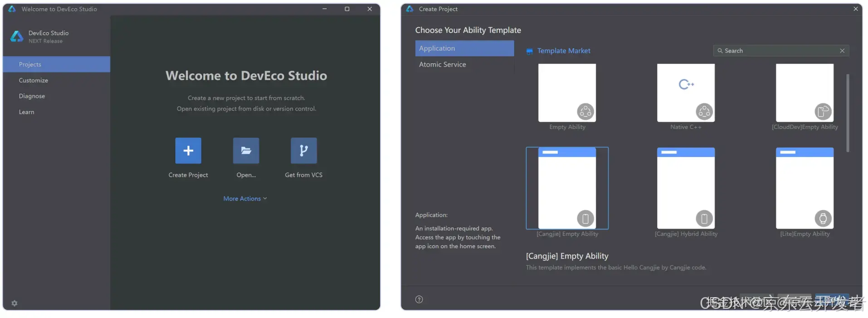Click the Template Market icon
Viewport: 868px width, 318px height.
(x=530, y=51)
